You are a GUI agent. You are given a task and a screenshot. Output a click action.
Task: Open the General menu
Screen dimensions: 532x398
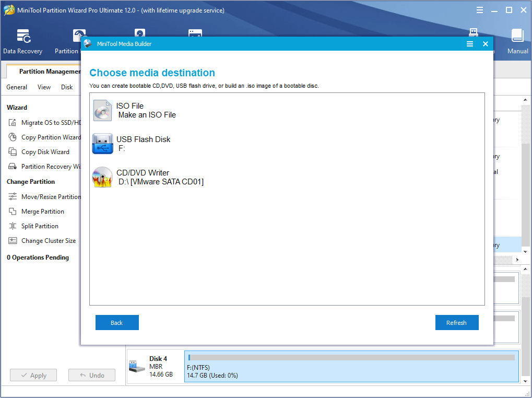tap(17, 87)
